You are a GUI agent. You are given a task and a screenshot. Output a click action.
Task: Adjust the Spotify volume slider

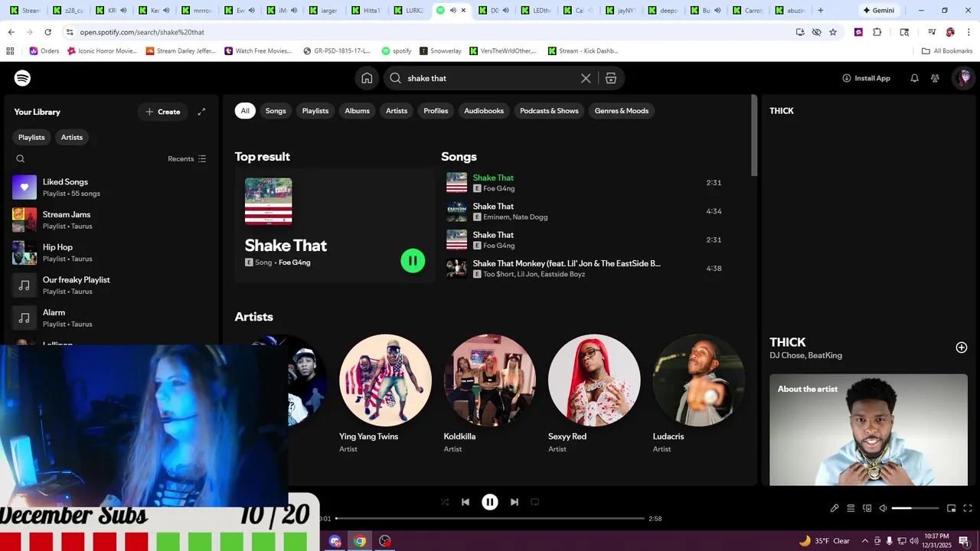915,508
